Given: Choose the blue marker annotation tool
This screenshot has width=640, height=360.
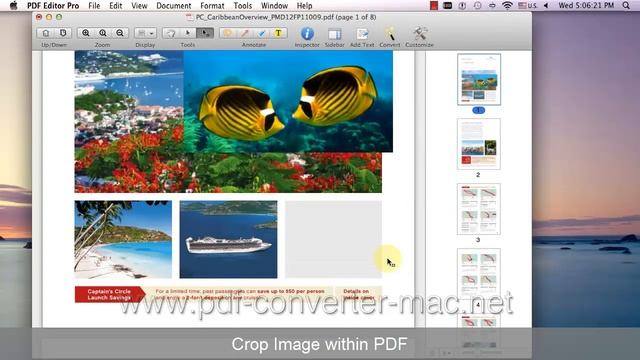Looking at the screenshot, I should pyautogui.click(x=262, y=33).
